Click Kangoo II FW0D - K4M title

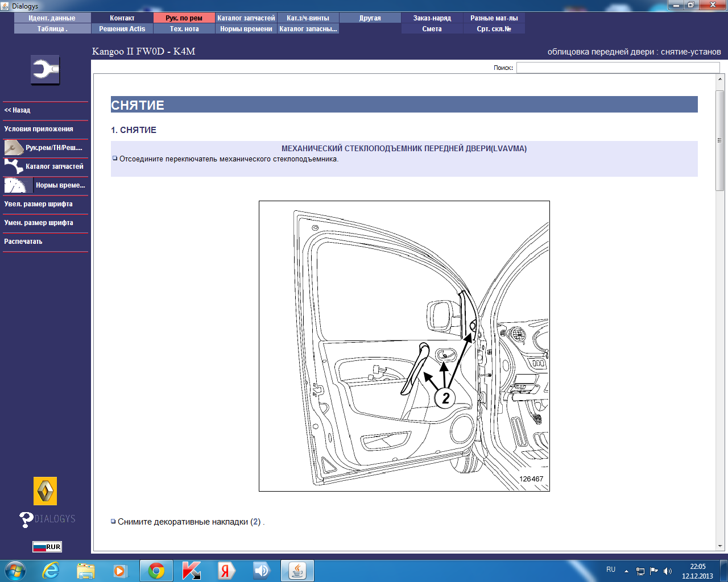pos(144,52)
